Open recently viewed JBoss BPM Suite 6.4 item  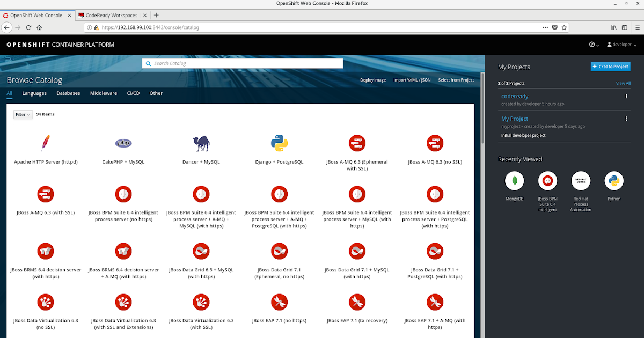[547, 181]
